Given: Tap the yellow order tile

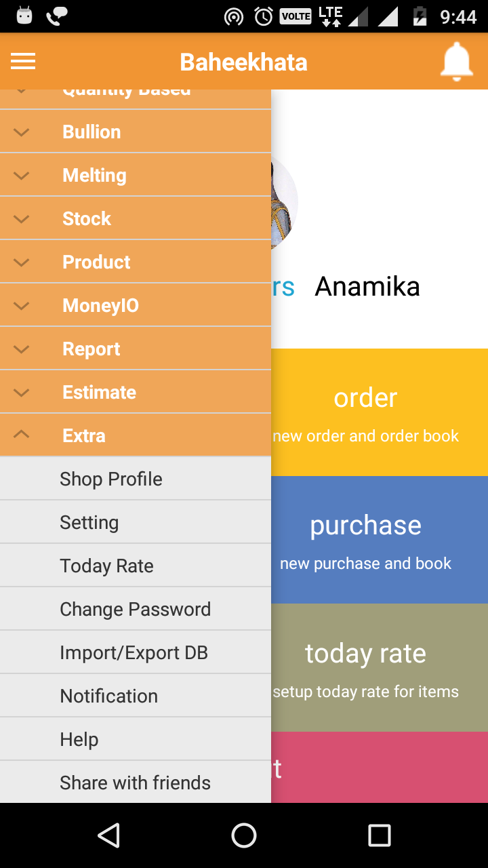Looking at the screenshot, I should click(380, 412).
